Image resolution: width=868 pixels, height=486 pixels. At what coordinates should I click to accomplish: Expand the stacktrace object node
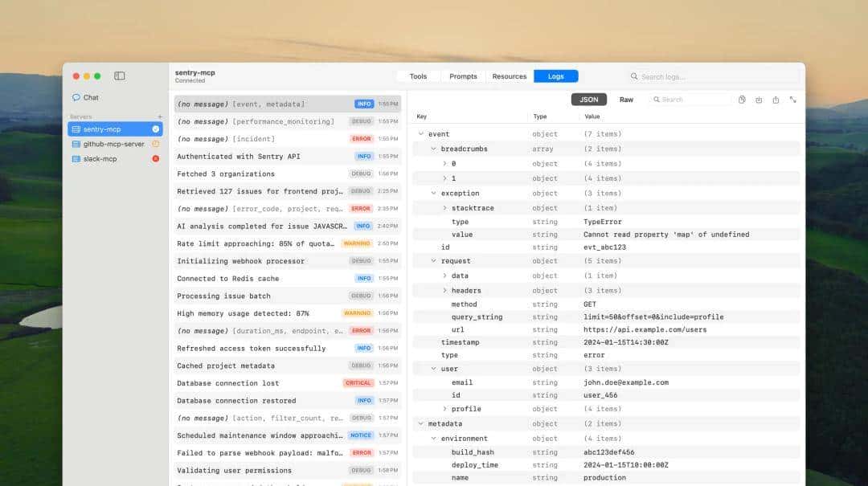point(444,208)
